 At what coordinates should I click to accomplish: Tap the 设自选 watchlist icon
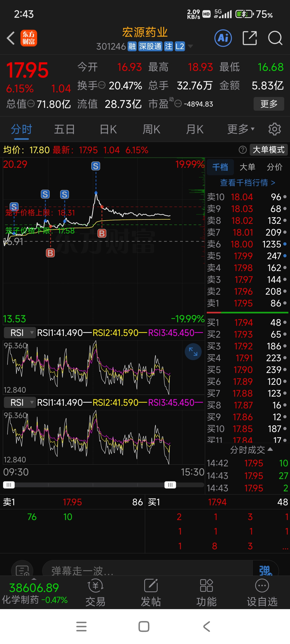(262, 592)
